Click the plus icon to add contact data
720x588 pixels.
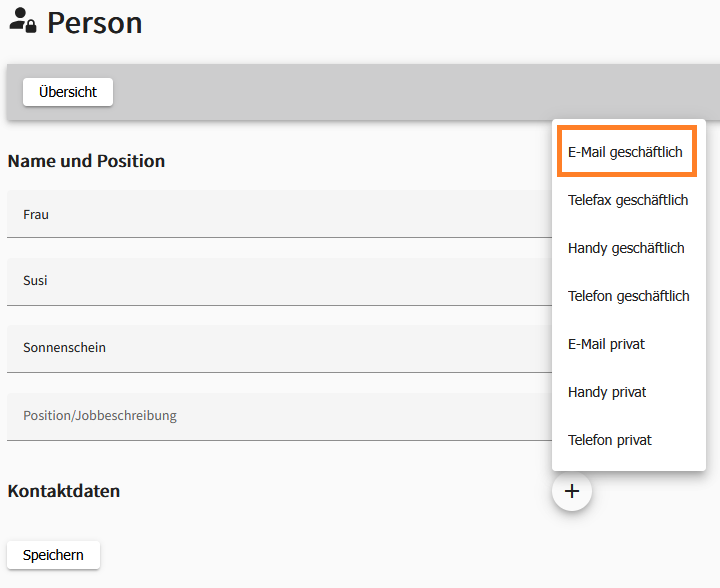point(572,491)
